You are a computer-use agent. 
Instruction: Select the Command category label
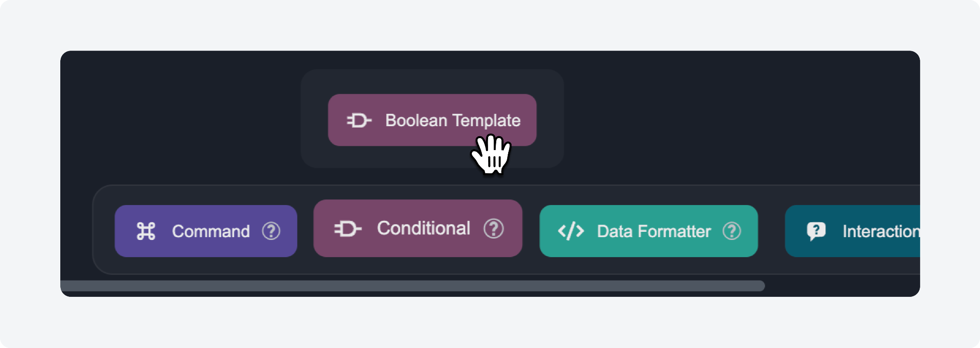(x=211, y=231)
